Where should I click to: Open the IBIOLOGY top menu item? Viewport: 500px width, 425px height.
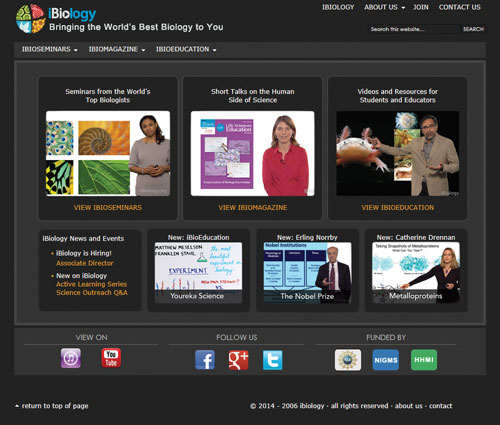pos(338,7)
